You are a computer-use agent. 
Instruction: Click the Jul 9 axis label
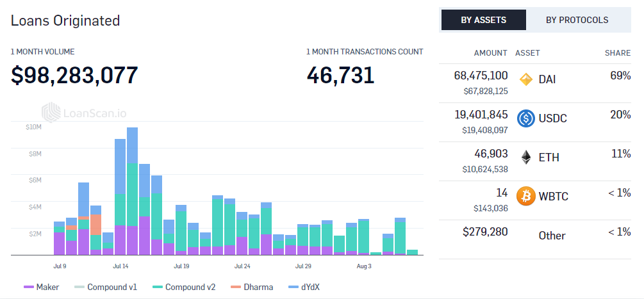60,266
